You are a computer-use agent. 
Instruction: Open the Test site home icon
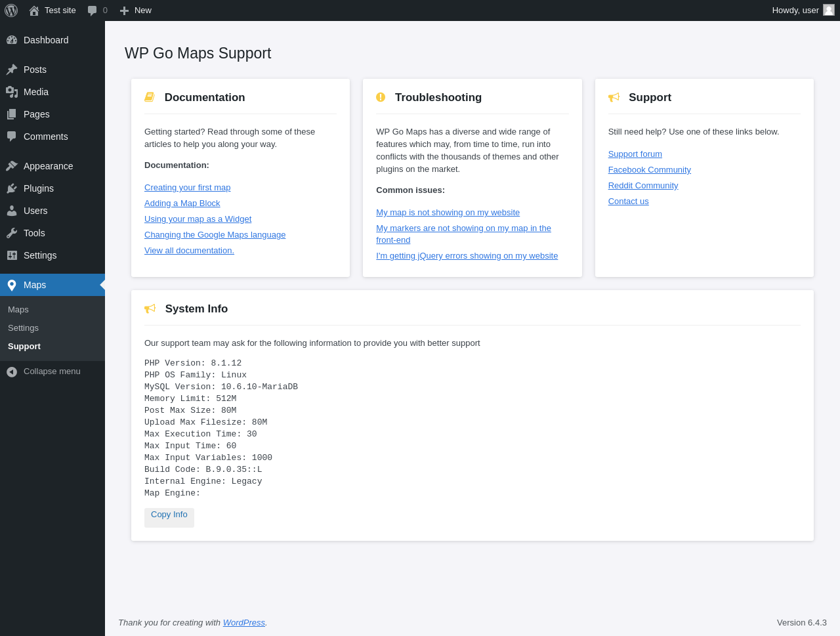(x=34, y=11)
